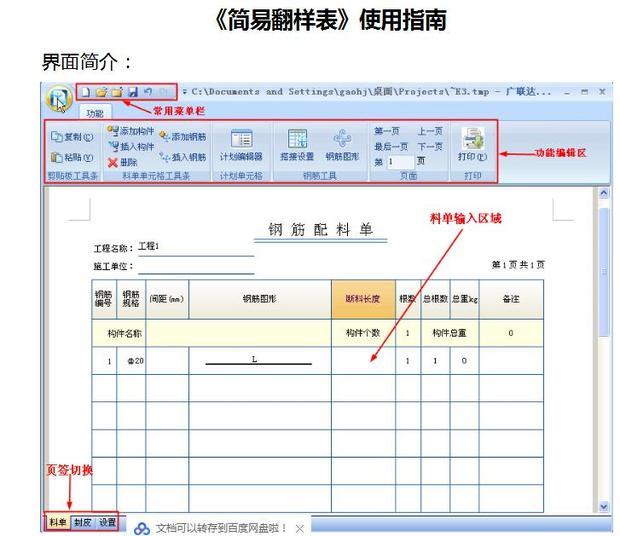
Task: Switch to the 封皮 cover sheet tab
Action: 82,522
